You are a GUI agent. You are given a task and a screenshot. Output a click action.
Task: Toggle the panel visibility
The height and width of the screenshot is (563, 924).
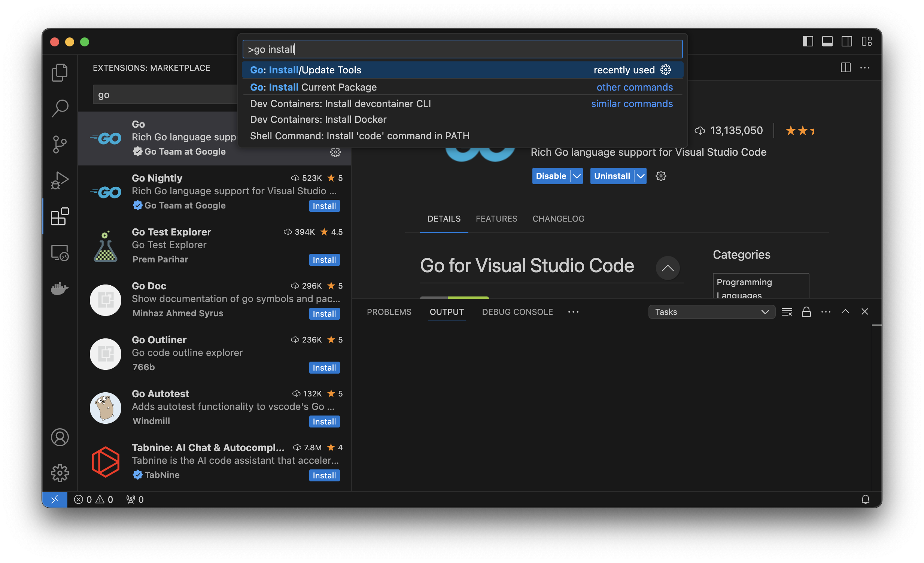(x=827, y=41)
